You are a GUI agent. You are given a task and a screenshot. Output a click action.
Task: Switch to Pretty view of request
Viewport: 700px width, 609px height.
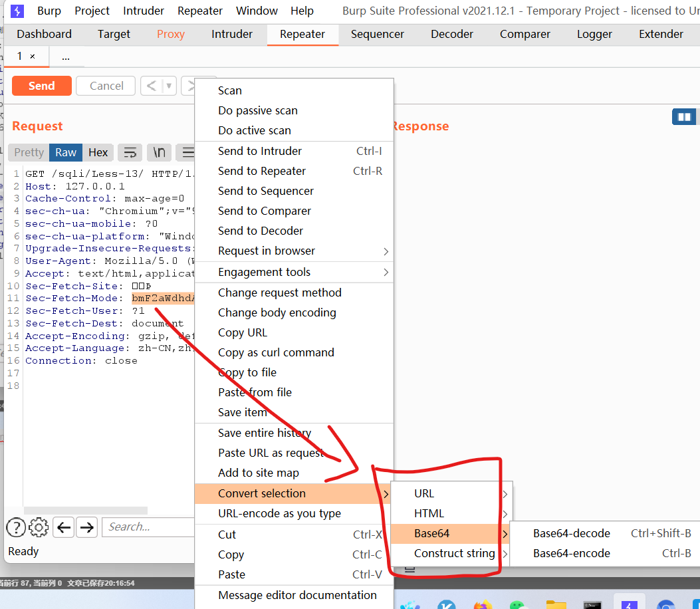29,153
